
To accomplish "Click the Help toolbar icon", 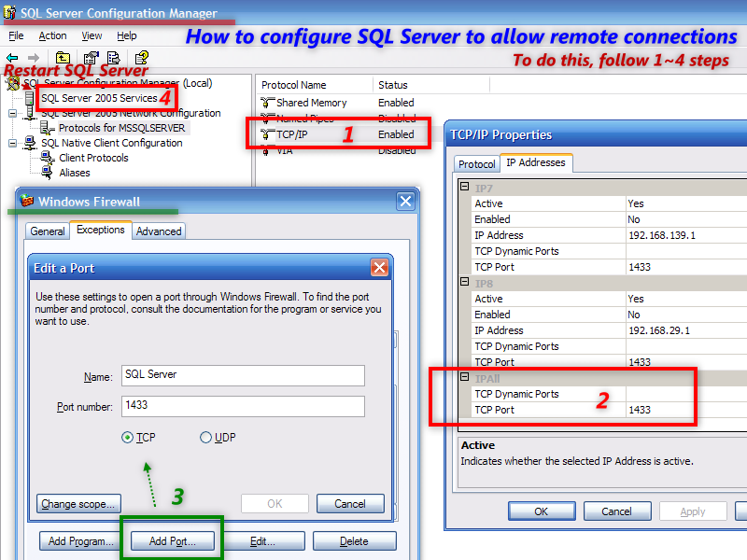I will (x=142, y=58).
